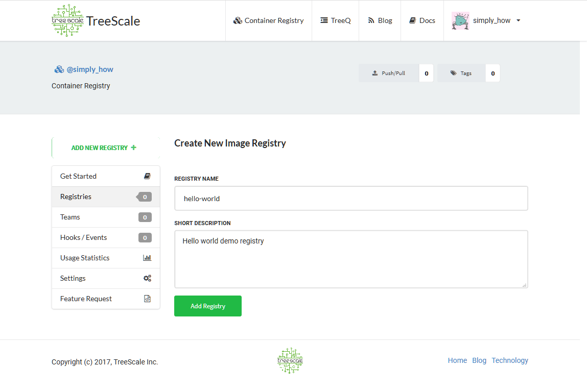Viewport: 587px width, 392px height.
Task: Click the cubes icon beside @simply_how
Action: click(59, 69)
